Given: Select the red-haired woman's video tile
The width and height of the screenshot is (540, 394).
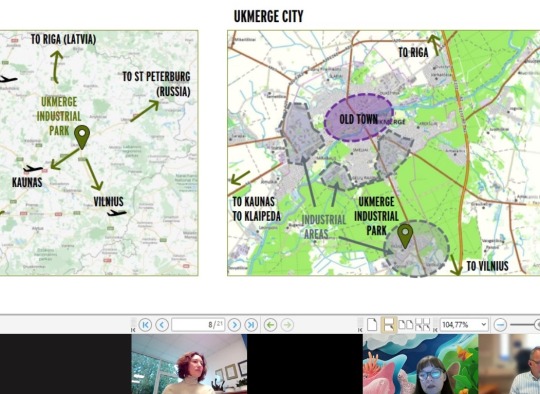Looking at the screenshot, I should [x=189, y=364].
